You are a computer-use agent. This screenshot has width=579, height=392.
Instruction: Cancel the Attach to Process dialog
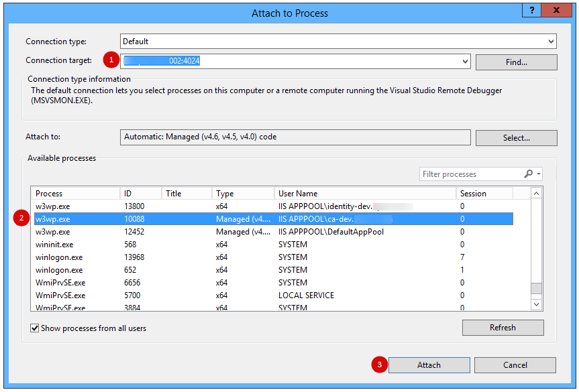(515, 365)
